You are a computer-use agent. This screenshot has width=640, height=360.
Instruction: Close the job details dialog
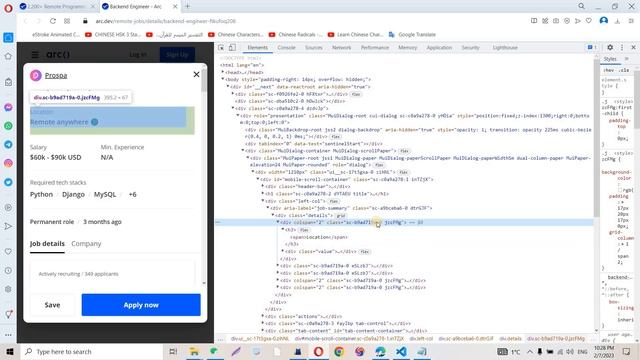click(x=196, y=74)
